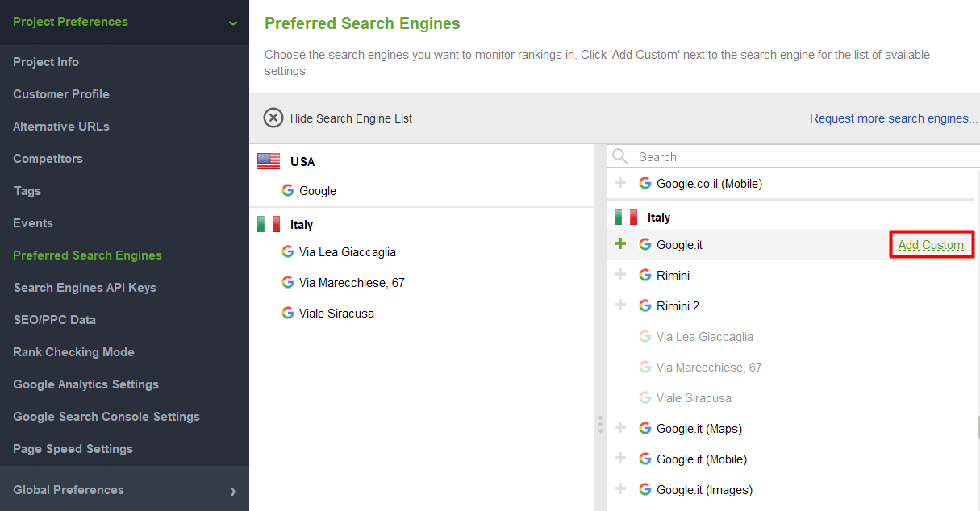The image size is (980, 511).
Task: Click 'Google.it (Images)' engine name
Action: tap(704, 490)
